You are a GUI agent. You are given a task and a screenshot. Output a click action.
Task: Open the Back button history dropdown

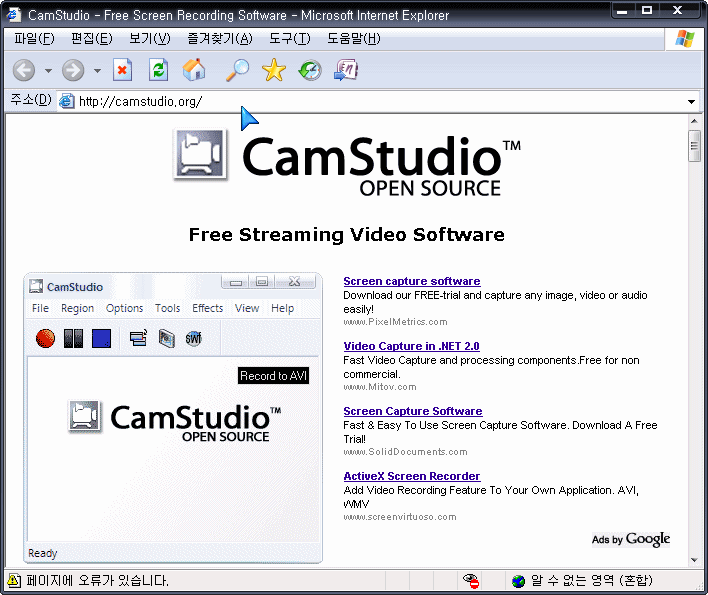pyautogui.click(x=48, y=70)
